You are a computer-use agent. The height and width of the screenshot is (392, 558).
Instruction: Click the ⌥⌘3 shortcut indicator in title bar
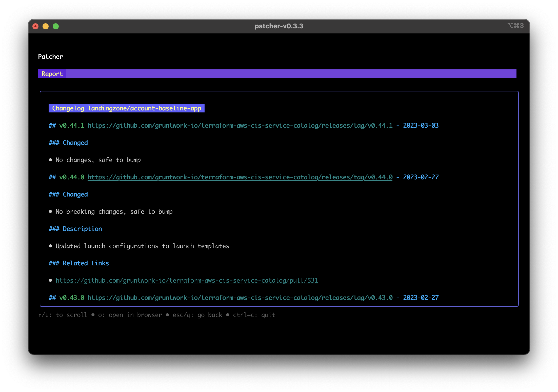pyautogui.click(x=514, y=26)
